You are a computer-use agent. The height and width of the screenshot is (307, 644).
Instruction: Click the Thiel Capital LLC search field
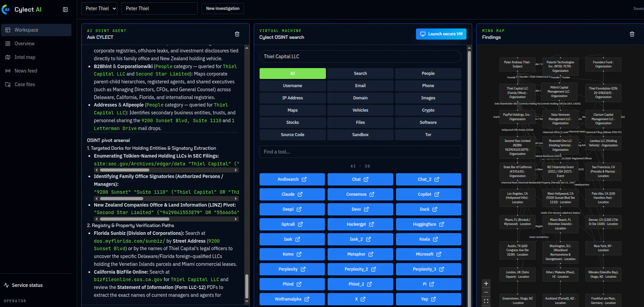[x=360, y=56]
